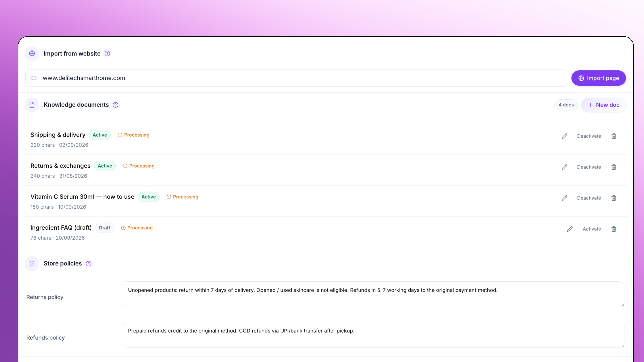644x362 pixels.
Task: Select the Shipping & delivery document title
Action: (x=58, y=135)
